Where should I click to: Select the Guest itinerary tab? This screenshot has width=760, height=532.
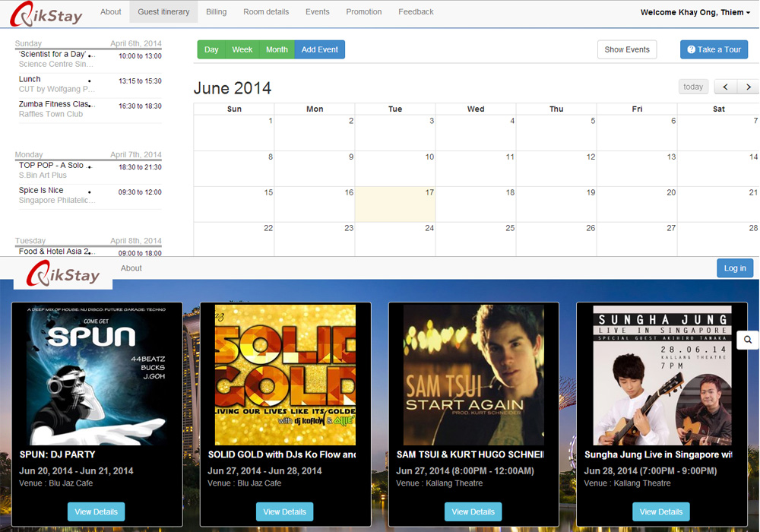pos(163,11)
